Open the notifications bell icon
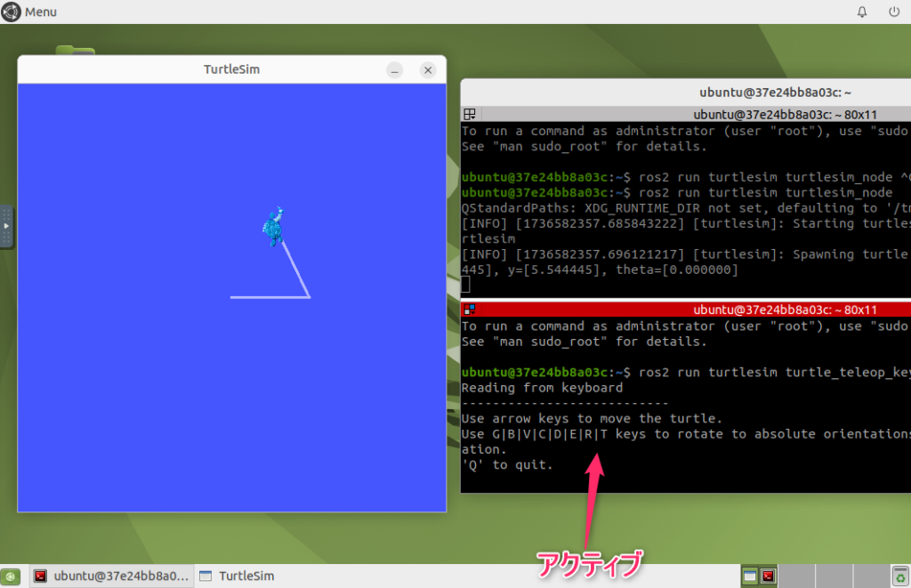 (862, 12)
